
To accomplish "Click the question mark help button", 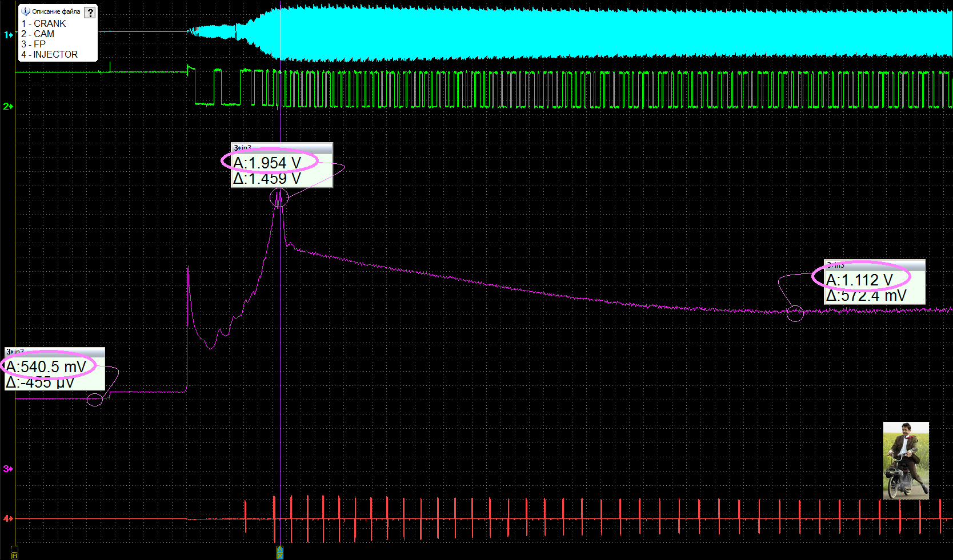I will [x=90, y=13].
